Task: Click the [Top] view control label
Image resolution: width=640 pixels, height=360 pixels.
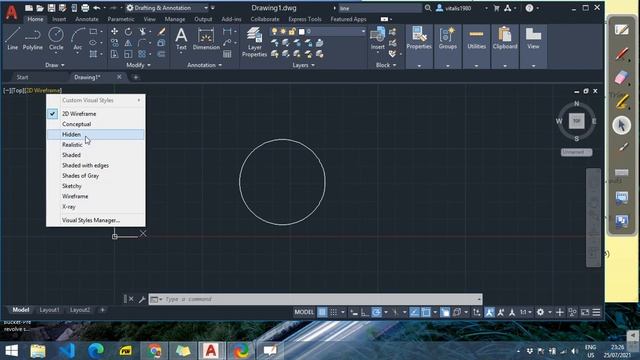Action: coord(18,90)
